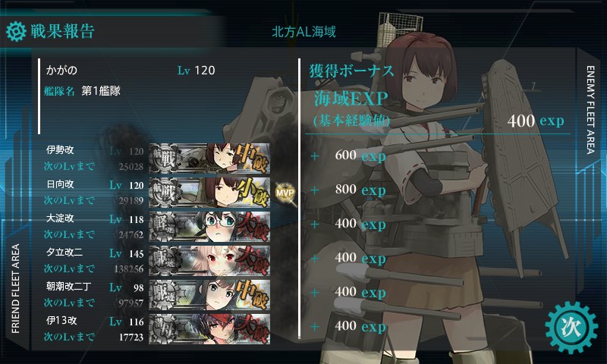
Task: Click the 北方AL海域 map title
Action: (x=303, y=31)
